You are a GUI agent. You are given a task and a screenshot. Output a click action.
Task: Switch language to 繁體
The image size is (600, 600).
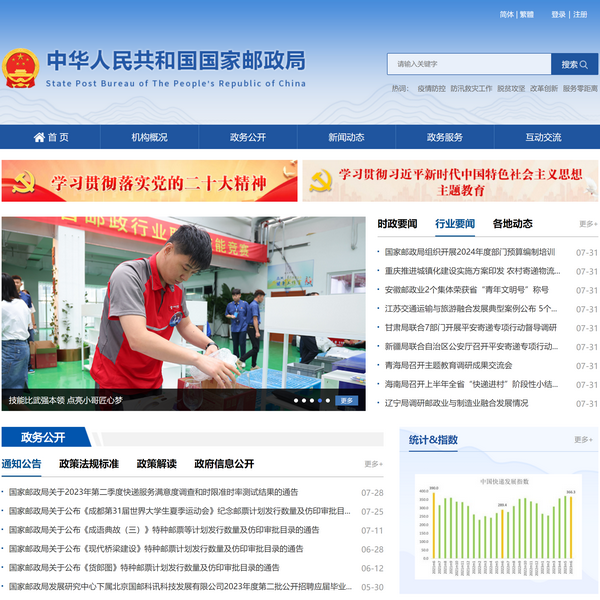(x=527, y=15)
